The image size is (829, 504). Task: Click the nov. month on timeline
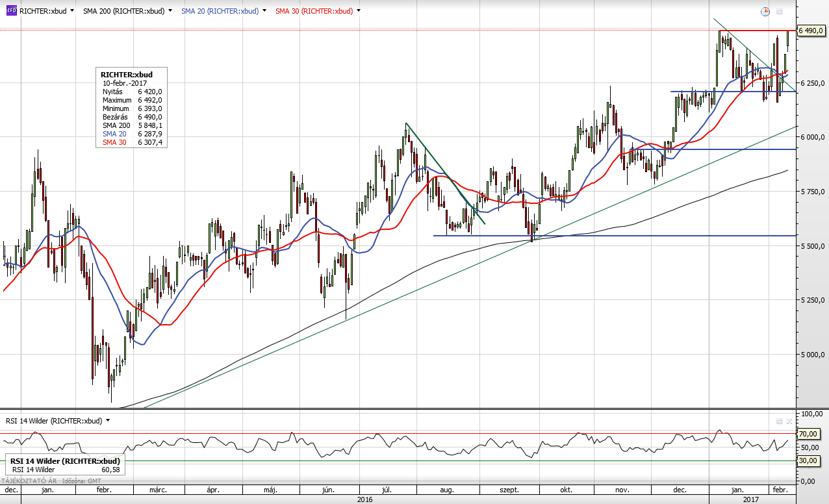coord(622,489)
